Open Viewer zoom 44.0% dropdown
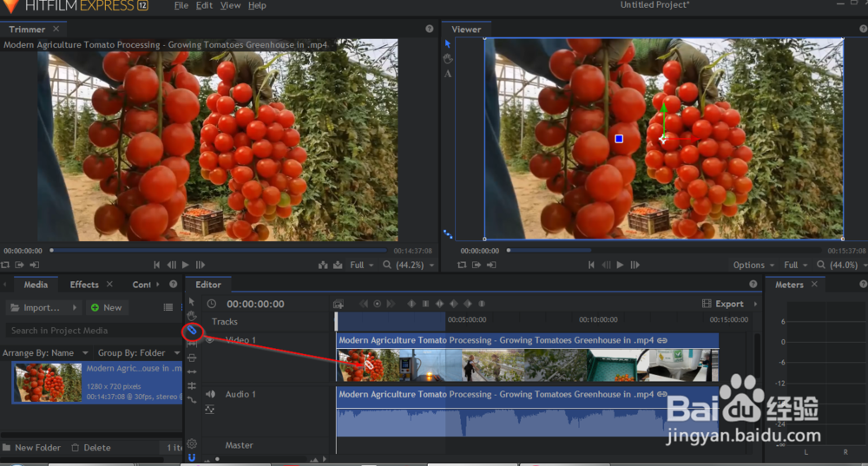The height and width of the screenshot is (466, 868). [842, 265]
